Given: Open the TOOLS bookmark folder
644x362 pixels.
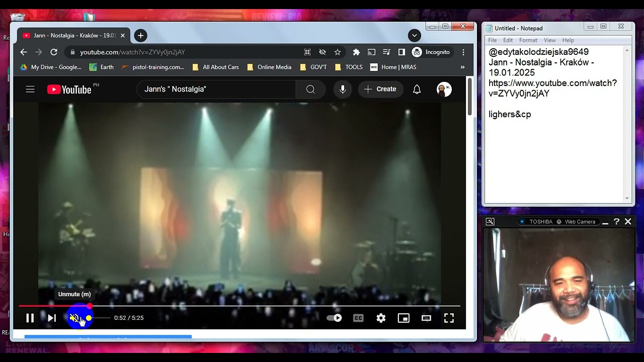Looking at the screenshot, I should coord(349,67).
